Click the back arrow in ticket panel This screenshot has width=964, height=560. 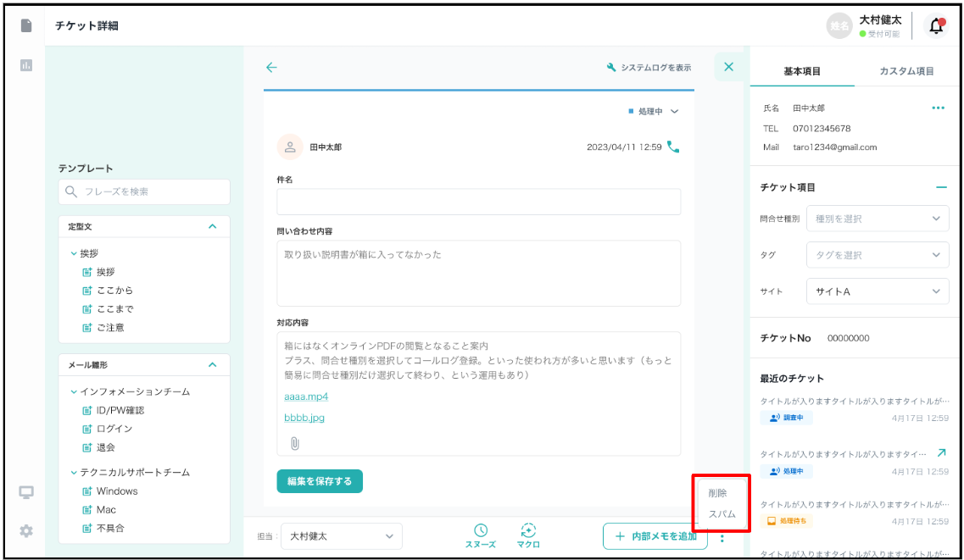coord(271,68)
